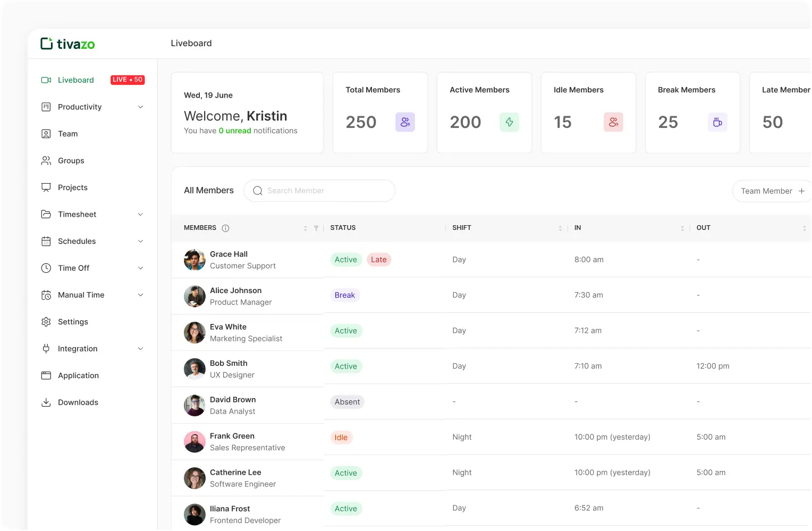Click the Liveboard camera icon
This screenshot has height=531, width=812.
46,80
